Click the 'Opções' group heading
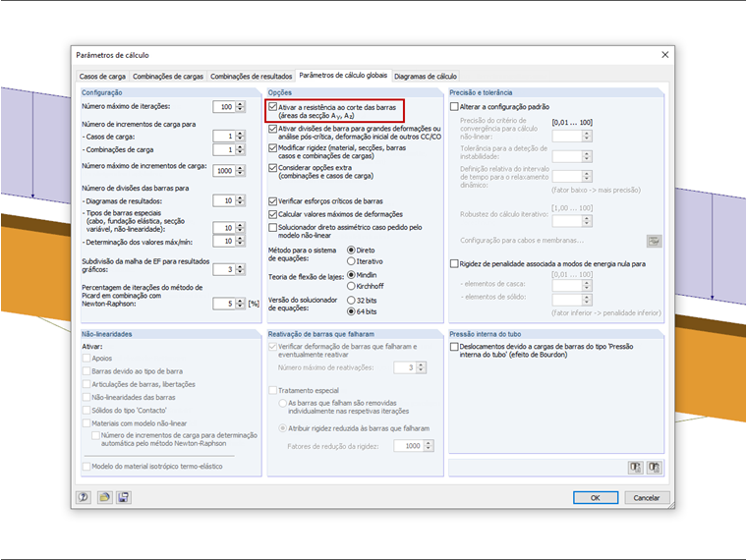 pos(280,92)
